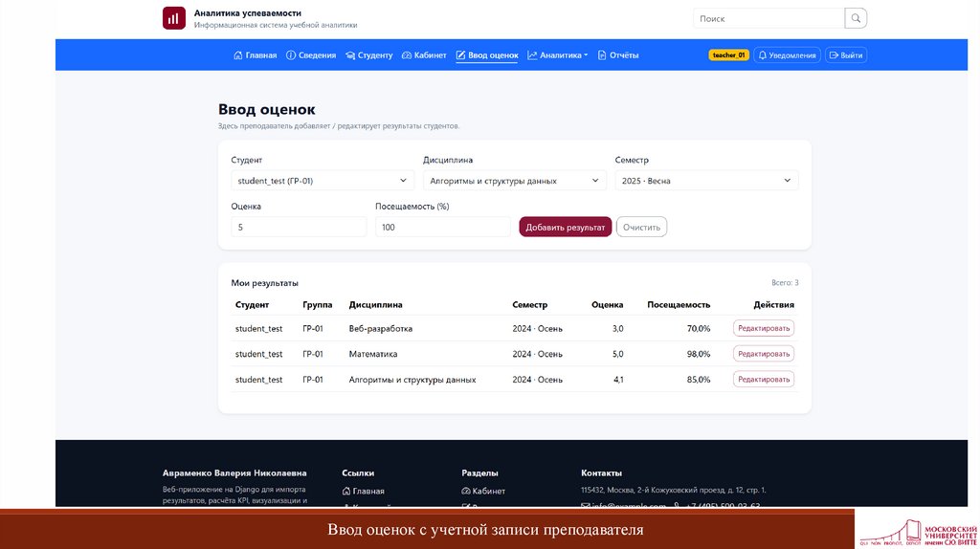Open the Главная home nav item

256,55
